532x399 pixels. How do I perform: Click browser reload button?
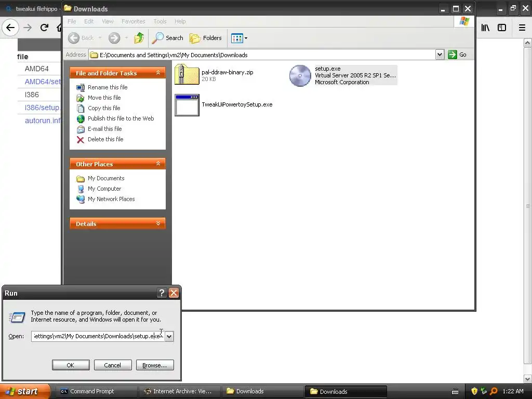(x=44, y=28)
